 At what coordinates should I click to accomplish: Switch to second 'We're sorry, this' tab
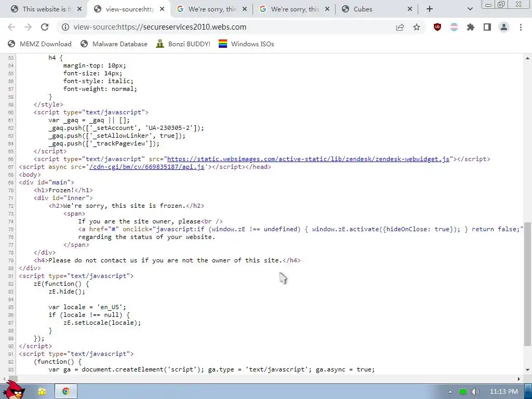tap(295, 9)
